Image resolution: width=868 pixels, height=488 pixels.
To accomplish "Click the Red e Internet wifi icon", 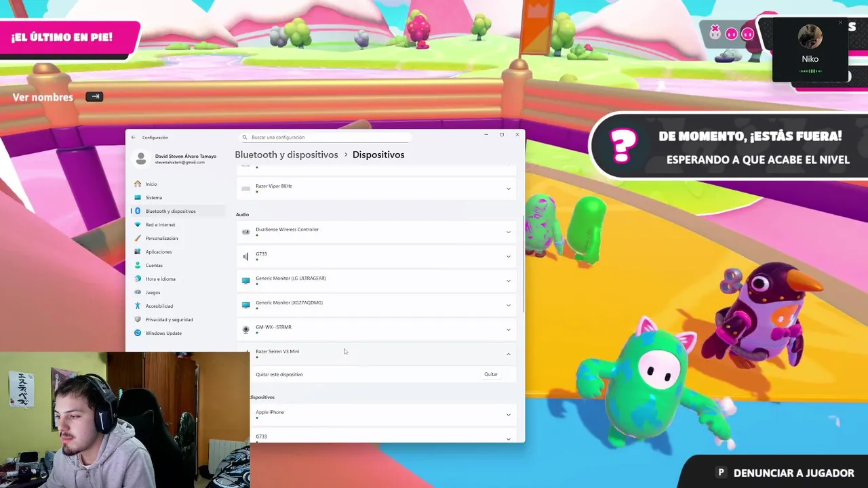I will [138, 224].
